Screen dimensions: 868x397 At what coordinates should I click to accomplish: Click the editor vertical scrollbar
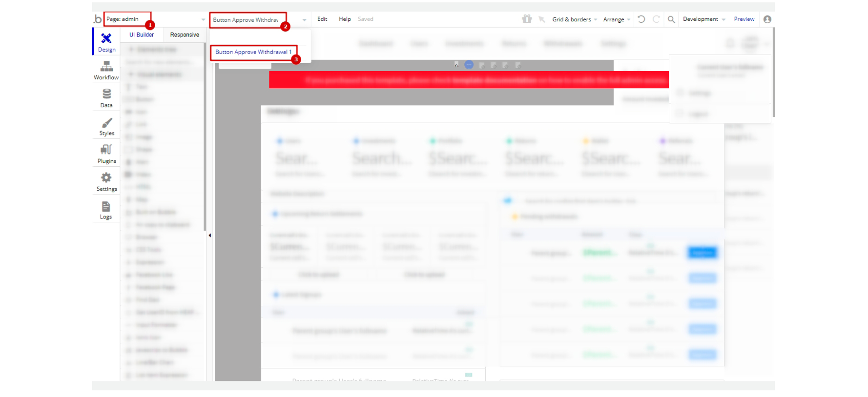tap(773, 72)
